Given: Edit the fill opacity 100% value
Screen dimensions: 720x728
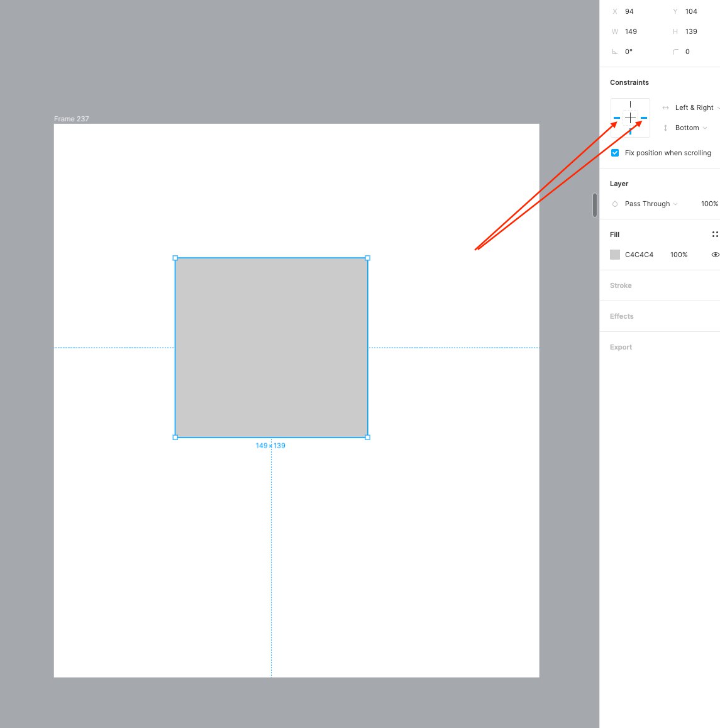Looking at the screenshot, I should 678,255.
